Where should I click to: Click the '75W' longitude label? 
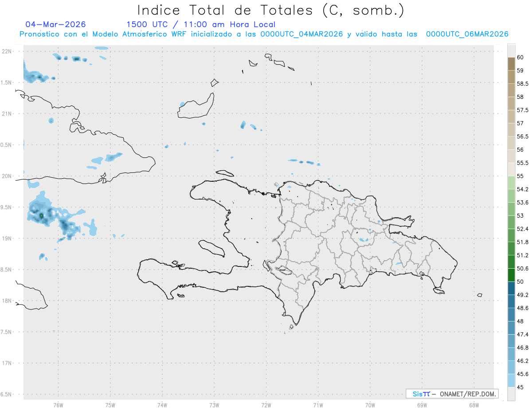pos(110,405)
